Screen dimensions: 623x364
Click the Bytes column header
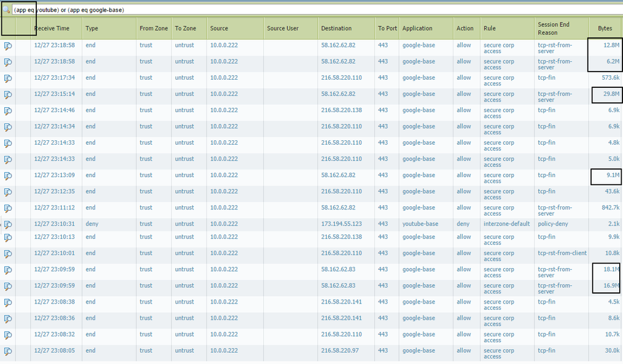[605, 29]
